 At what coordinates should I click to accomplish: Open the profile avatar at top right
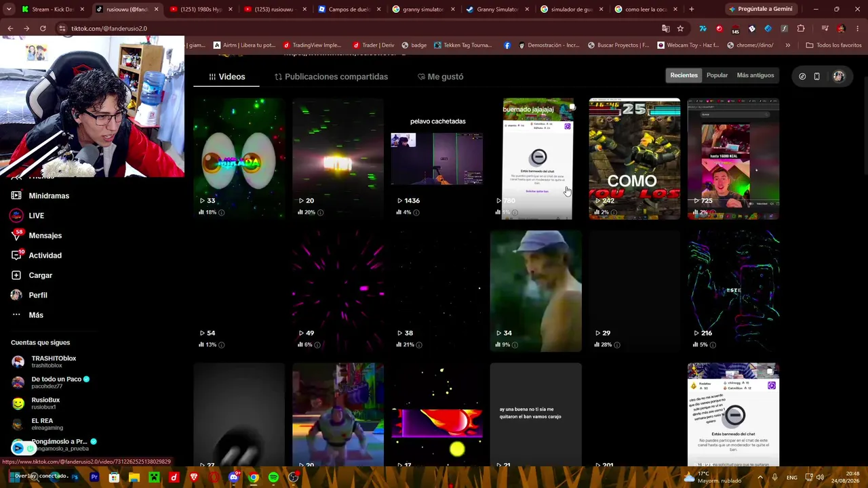tap(839, 77)
